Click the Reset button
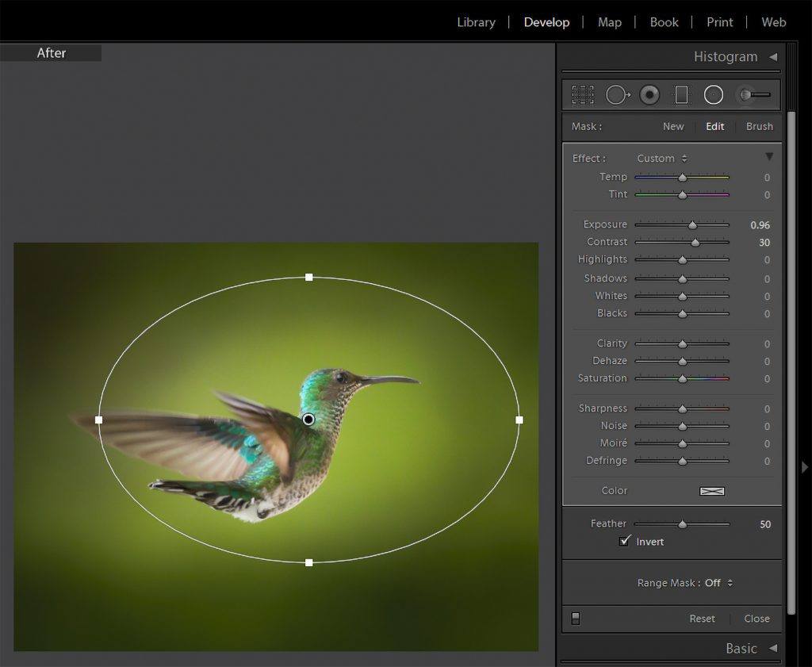The image size is (812, 667). (702, 619)
